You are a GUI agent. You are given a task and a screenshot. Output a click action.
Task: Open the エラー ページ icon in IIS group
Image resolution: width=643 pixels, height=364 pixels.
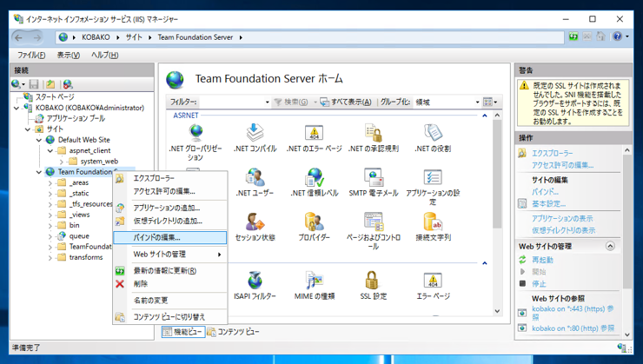[x=433, y=285]
